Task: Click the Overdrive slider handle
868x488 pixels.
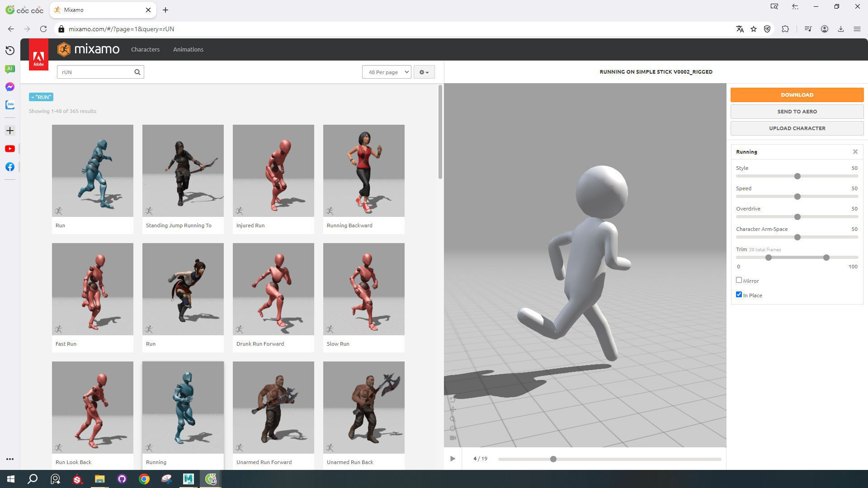Action: point(797,217)
